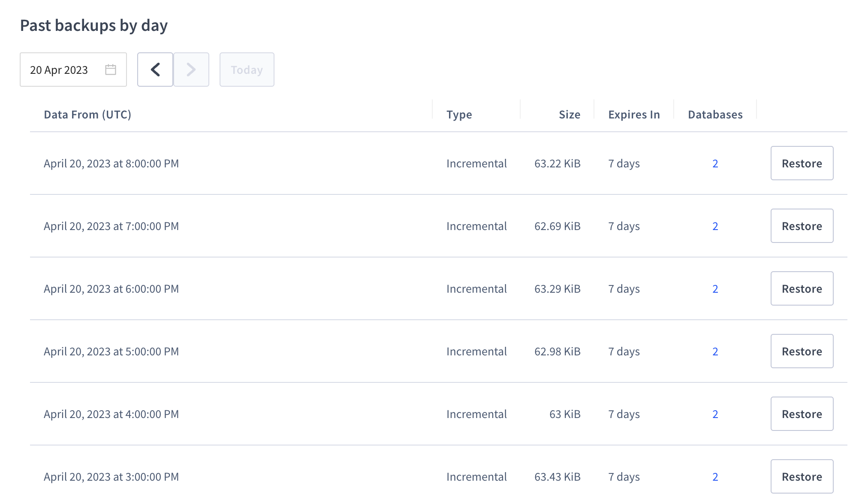Click the Data From (UTC) column header
868x503 pixels.
click(x=87, y=115)
